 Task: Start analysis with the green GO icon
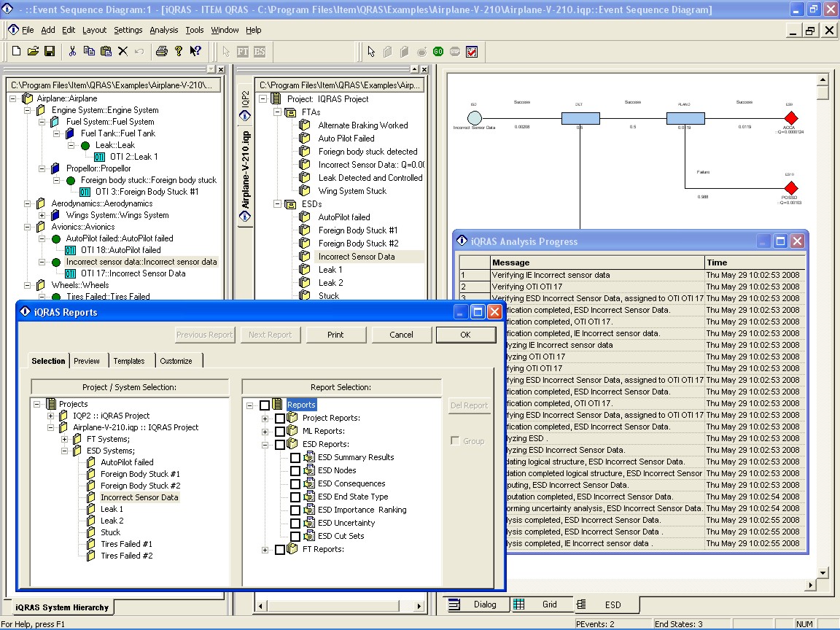(438, 52)
